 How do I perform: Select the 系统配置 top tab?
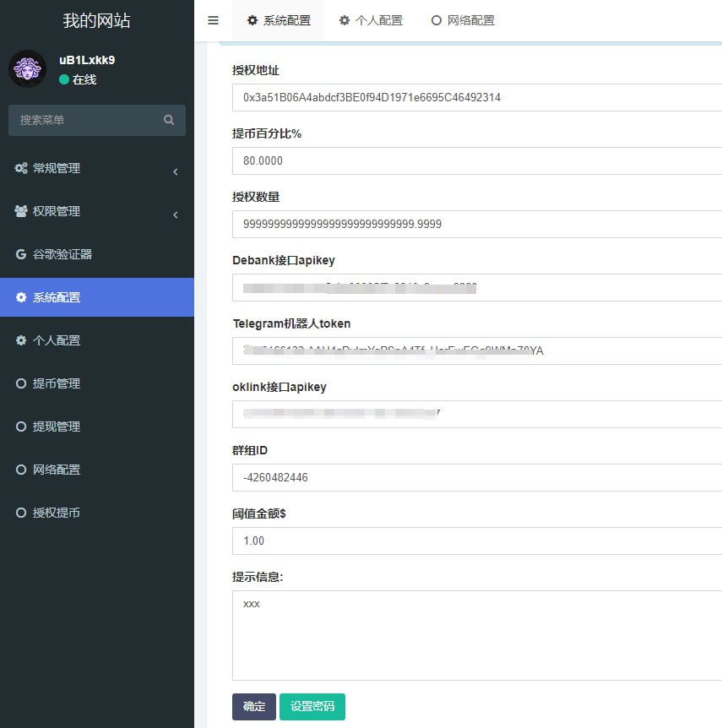(279, 20)
